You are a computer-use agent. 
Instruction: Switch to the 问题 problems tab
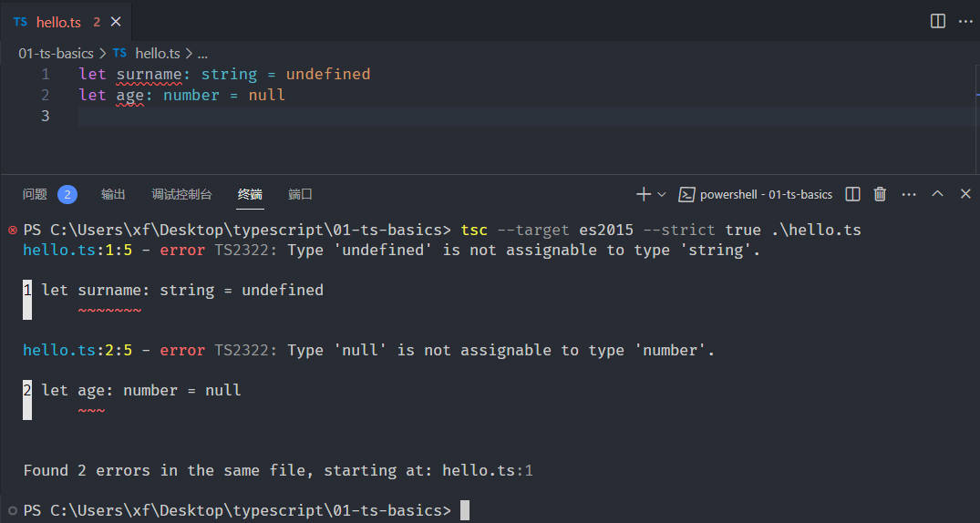tap(35, 194)
